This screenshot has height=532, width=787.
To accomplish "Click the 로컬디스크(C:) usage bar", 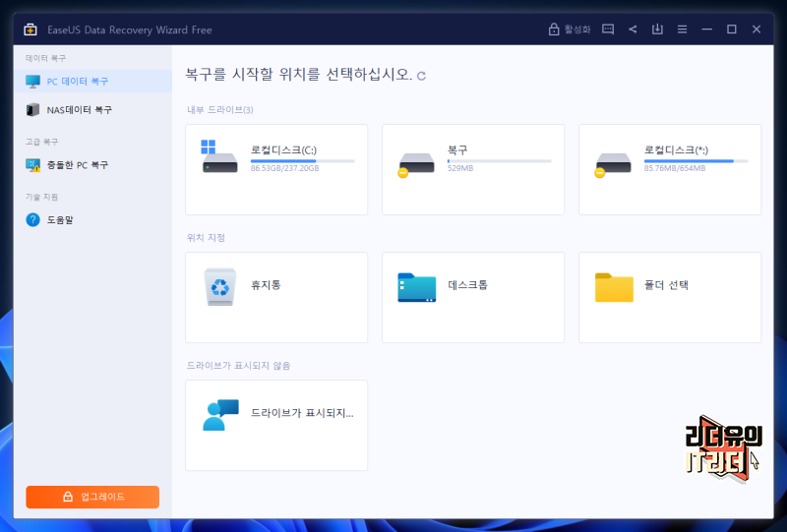I will point(303,161).
